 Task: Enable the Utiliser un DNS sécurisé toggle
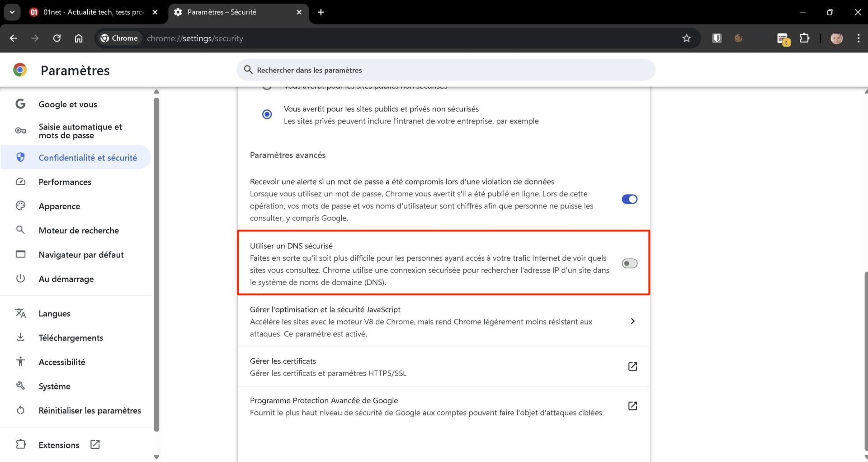click(629, 263)
